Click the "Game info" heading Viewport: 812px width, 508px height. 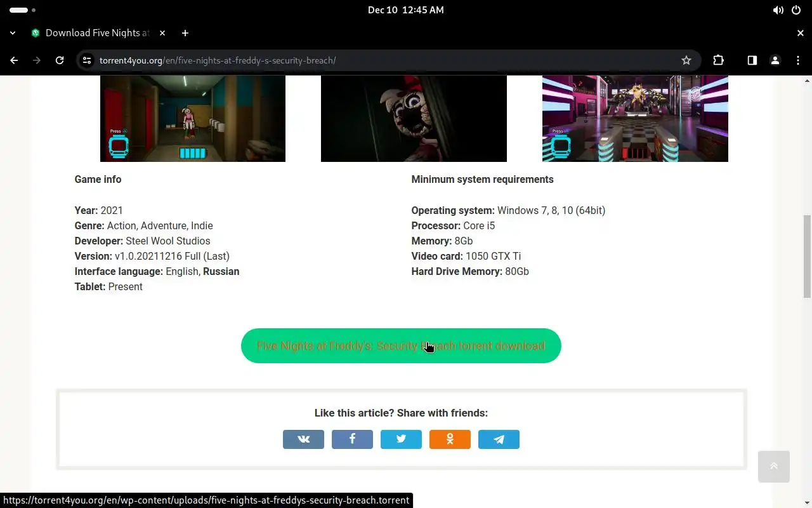click(x=98, y=180)
